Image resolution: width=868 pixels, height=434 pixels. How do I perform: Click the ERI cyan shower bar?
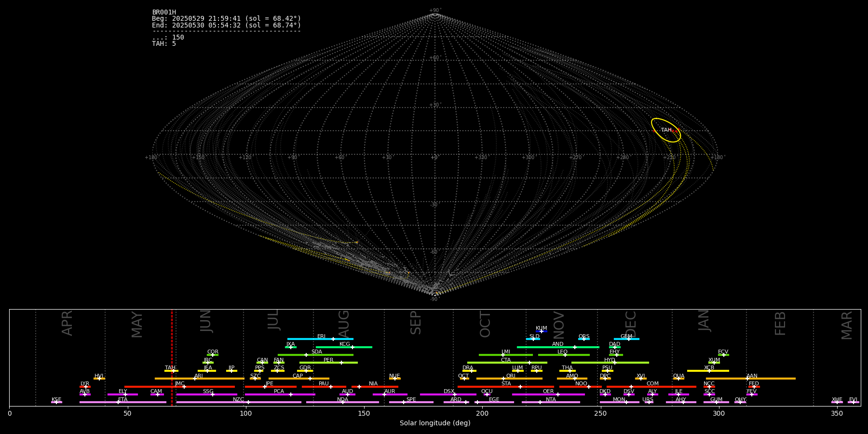pyautogui.click(x=320, y=339)
